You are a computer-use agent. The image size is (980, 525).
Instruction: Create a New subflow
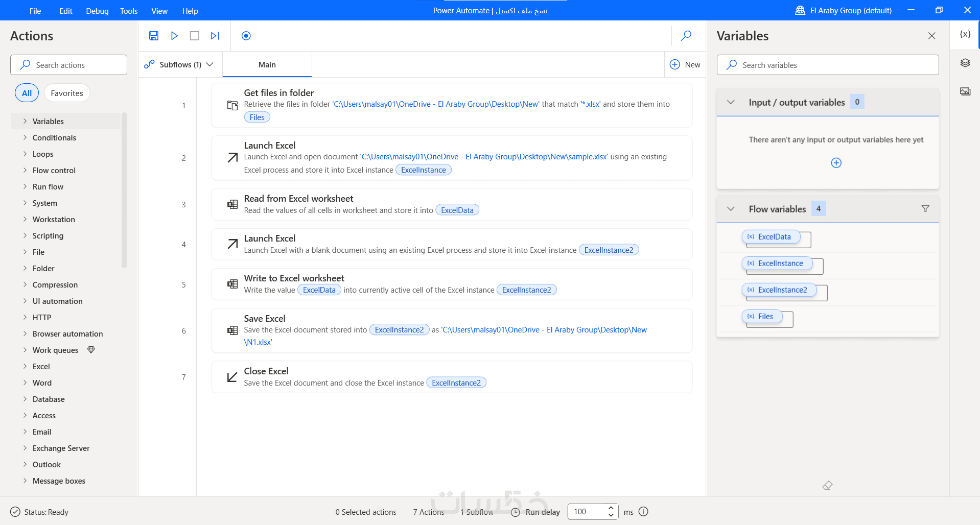coord(685,64)
